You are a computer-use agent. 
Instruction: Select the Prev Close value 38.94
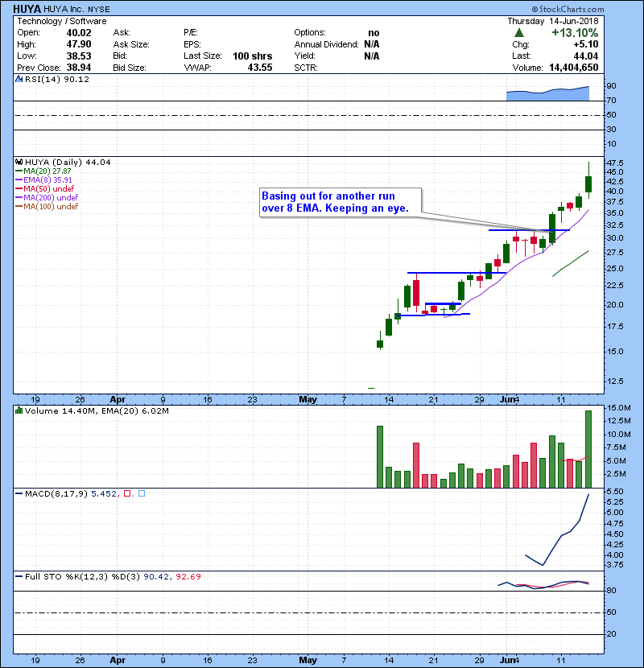click(x=79, y=68)
